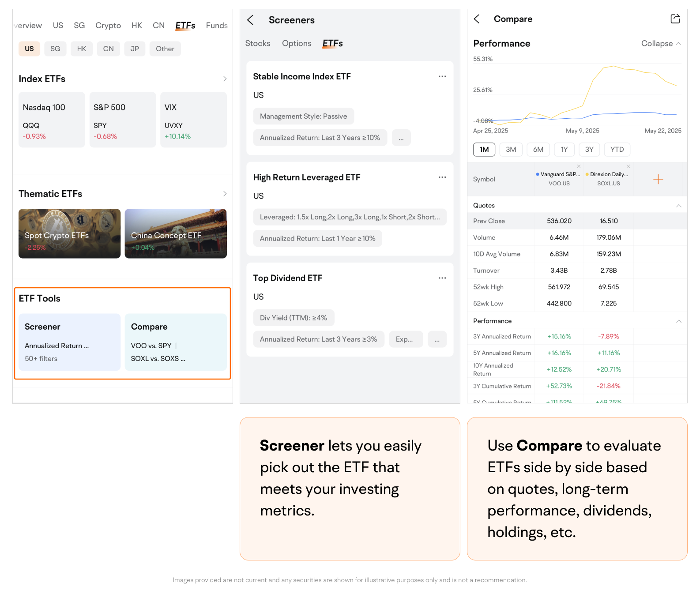Viewport: 700px width, 594px height.
Task: Tap the share icon in Compare header
Action: point(675,19)
